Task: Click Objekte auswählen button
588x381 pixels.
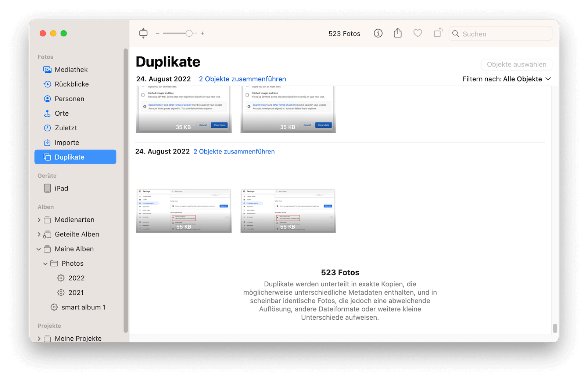Action: coord(517,65)
